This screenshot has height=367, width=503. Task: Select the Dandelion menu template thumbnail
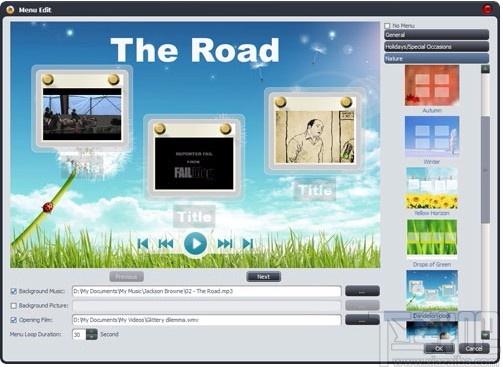tap(432, 291)
